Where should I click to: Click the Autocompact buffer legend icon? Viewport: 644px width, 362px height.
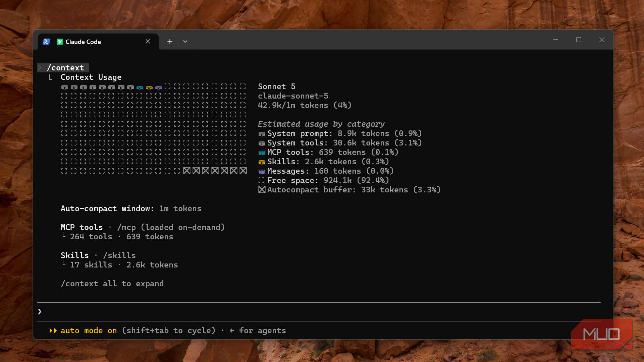pos(262,190)
